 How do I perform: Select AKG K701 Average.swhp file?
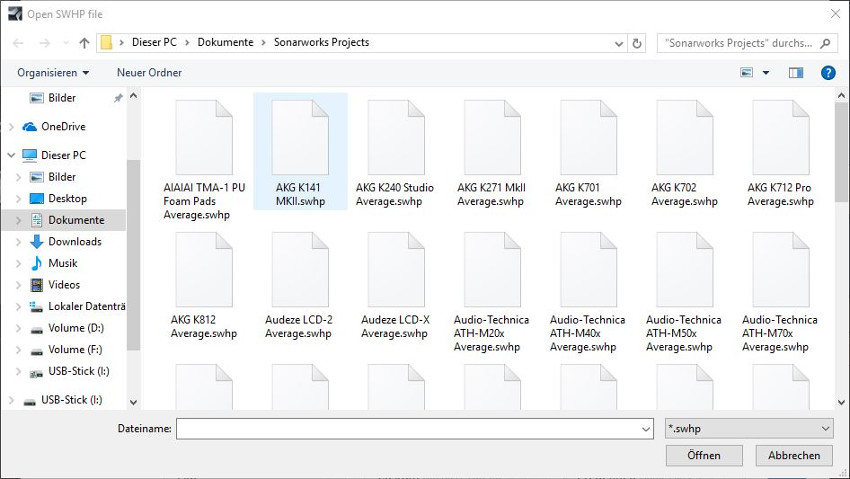point(588,153)
